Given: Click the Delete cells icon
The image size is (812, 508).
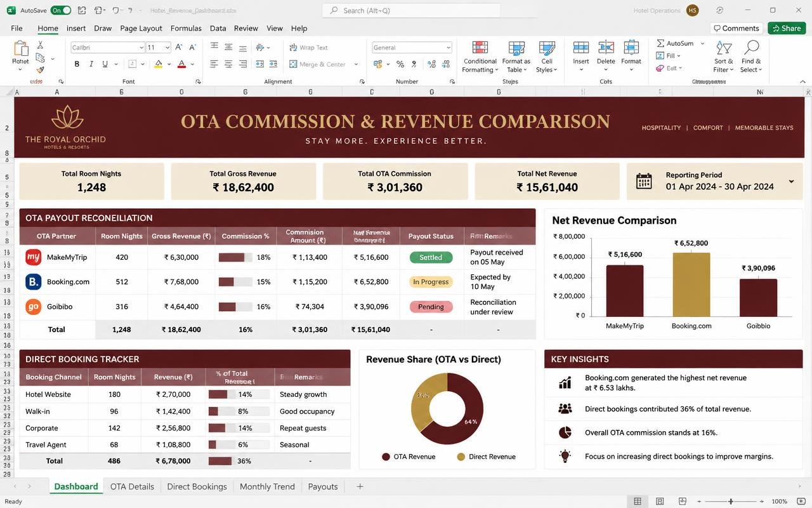Looking at the screenshot, I should coord(606,48).
